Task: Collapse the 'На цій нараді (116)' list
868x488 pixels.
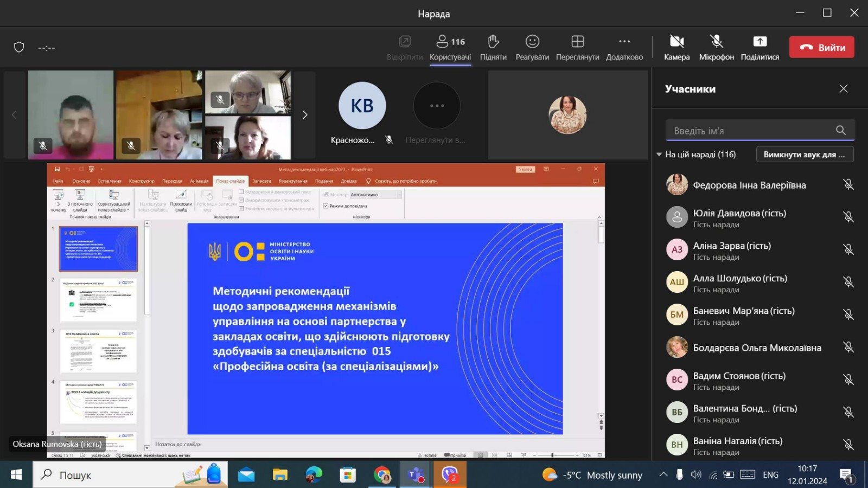Action: (659, 155)
